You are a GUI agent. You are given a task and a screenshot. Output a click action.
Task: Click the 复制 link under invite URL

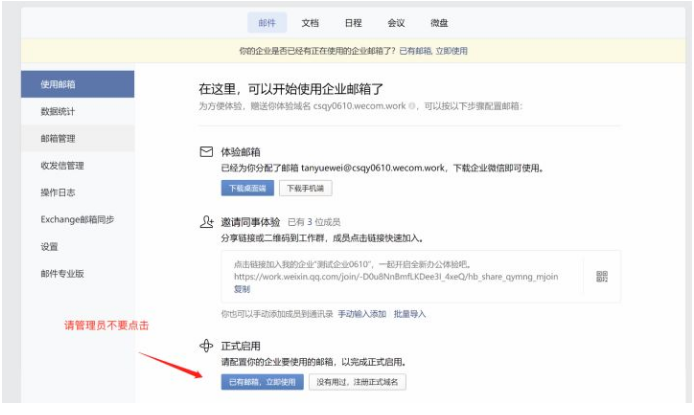(x=242, y=290)
